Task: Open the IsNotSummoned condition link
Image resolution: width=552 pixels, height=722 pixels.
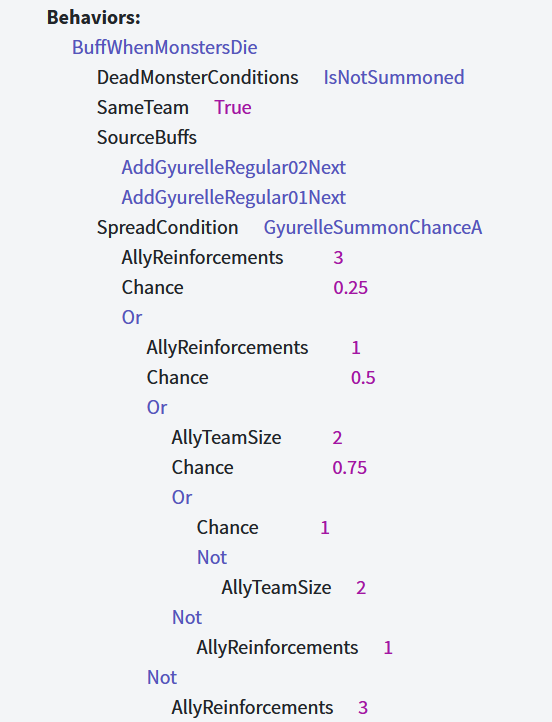Action: tap(394, 77)
